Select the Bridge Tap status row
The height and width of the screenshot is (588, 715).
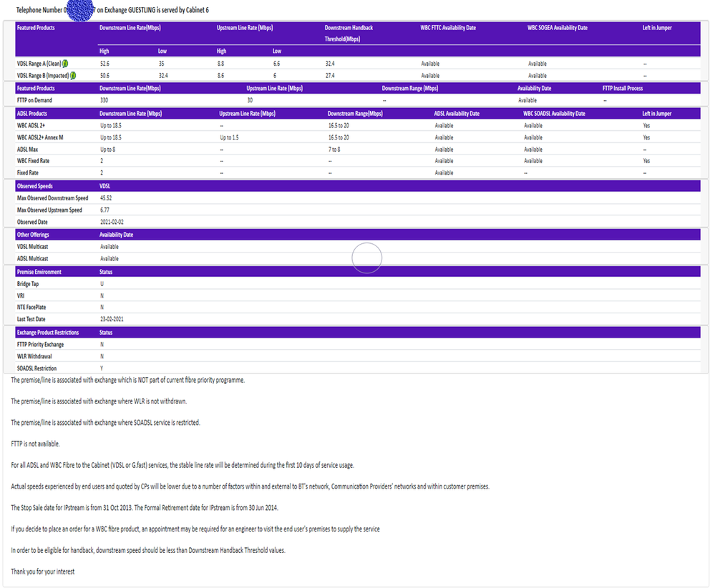28,284
